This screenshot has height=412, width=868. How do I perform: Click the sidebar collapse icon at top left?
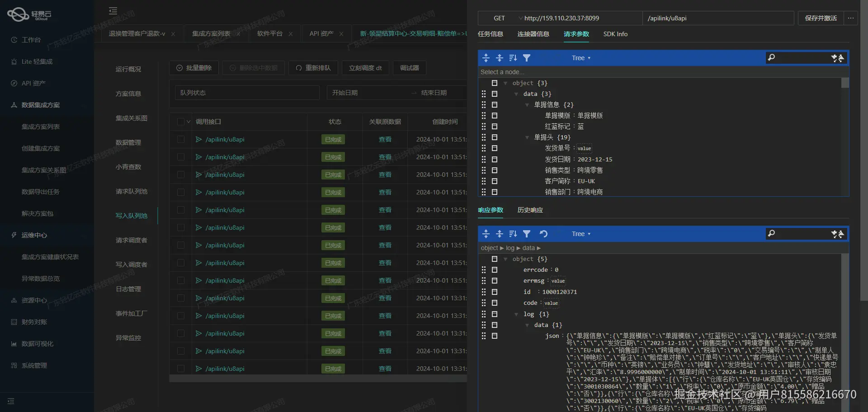[113, 10]
